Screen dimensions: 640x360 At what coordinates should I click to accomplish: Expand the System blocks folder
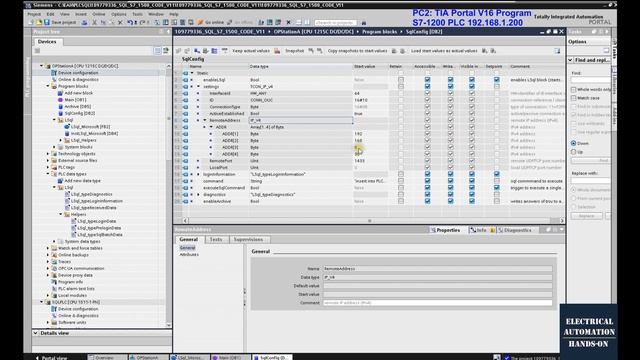[x=54, y=147]
